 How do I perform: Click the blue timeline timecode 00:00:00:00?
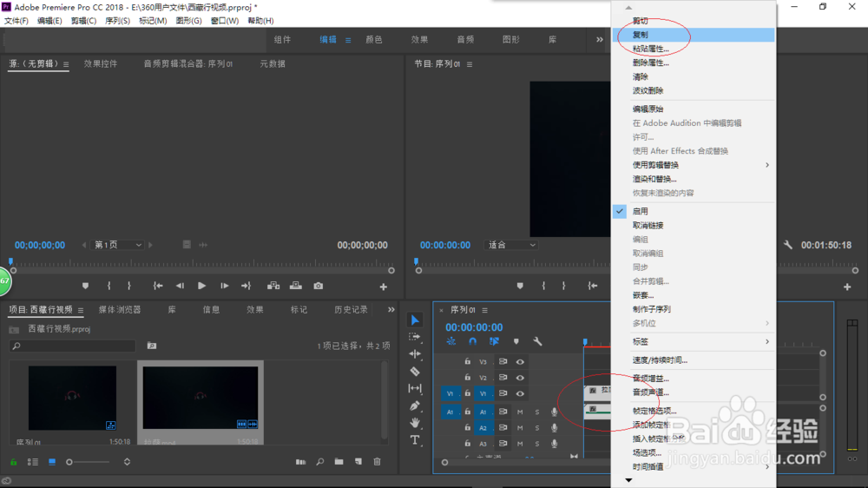pos(474,327)
